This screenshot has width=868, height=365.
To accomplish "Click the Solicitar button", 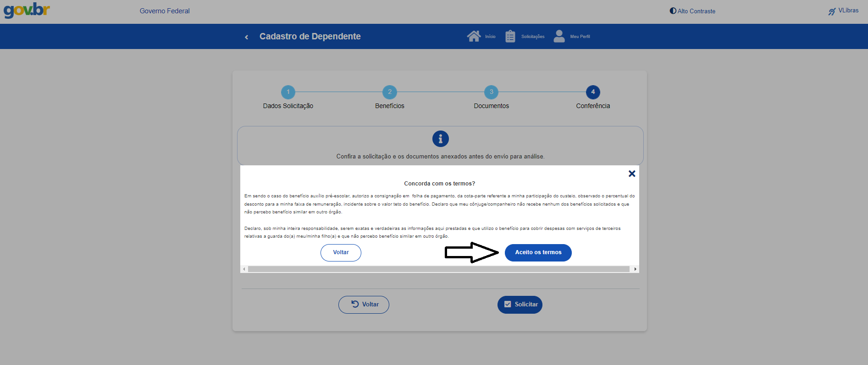I will pos(520,305).
